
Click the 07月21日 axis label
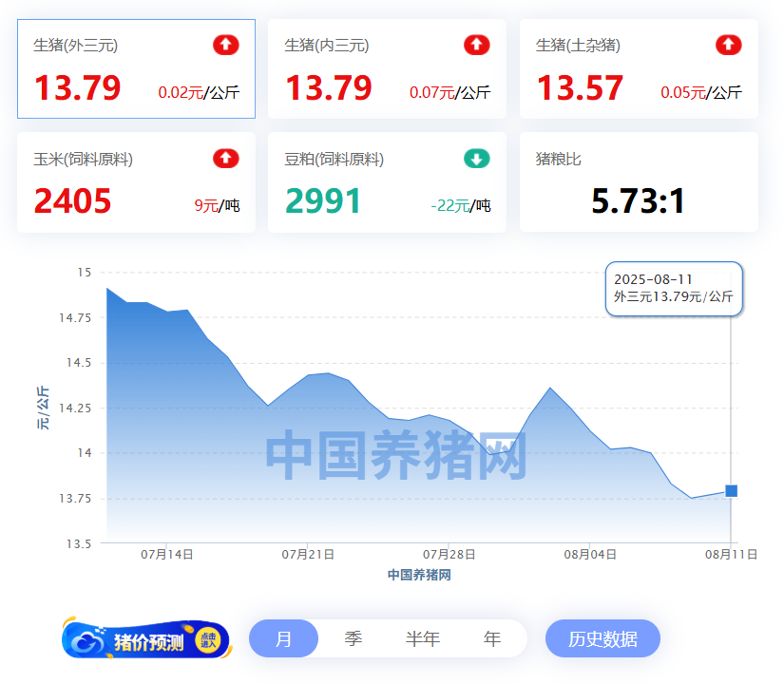coord(308,555)
